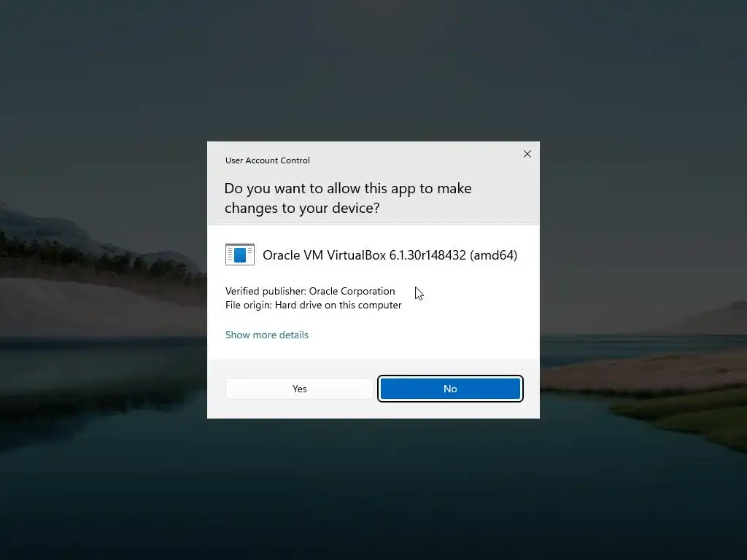Click No to deny the app
Screen dimensions: 747x560
(450, 389)
